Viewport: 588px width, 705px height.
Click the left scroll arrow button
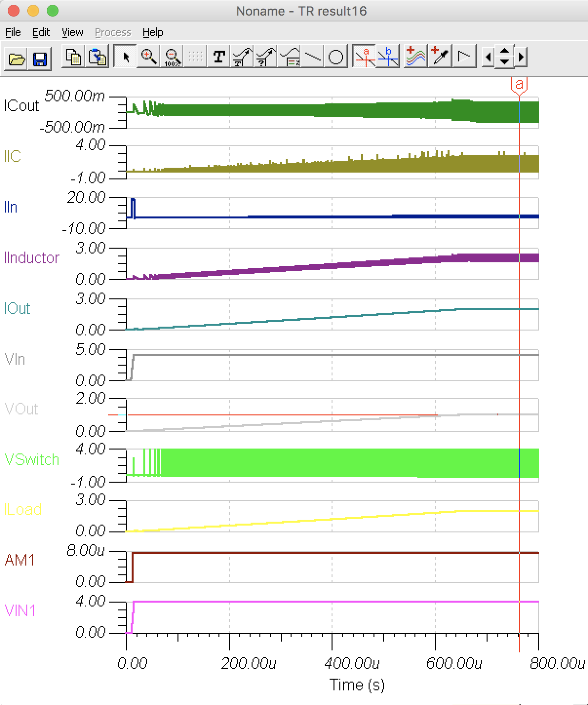pos(488,57)
